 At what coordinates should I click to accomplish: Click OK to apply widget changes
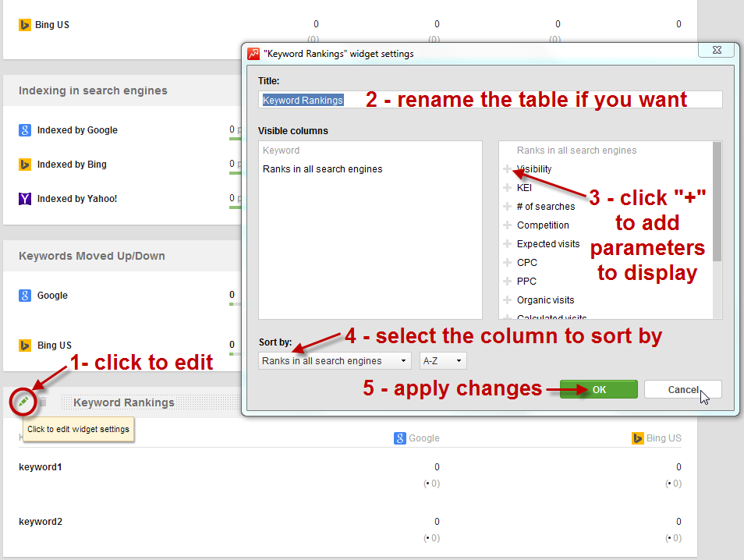click(x=599, y=389)
